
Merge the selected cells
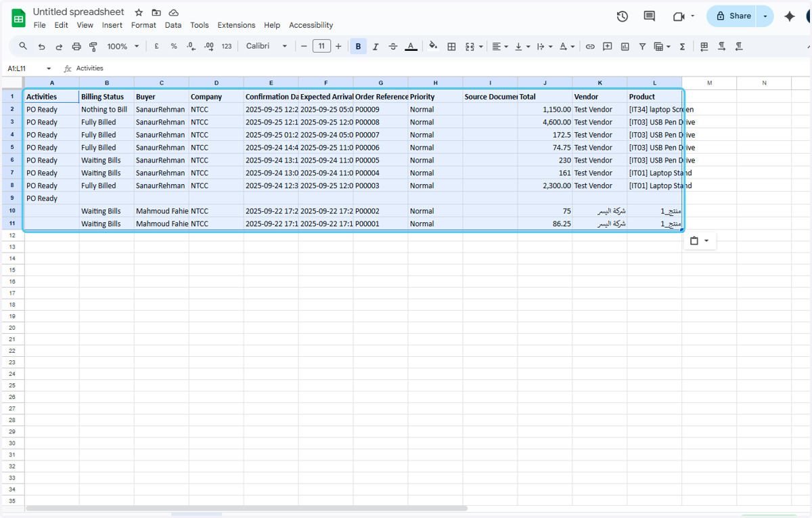pos(470,47)
